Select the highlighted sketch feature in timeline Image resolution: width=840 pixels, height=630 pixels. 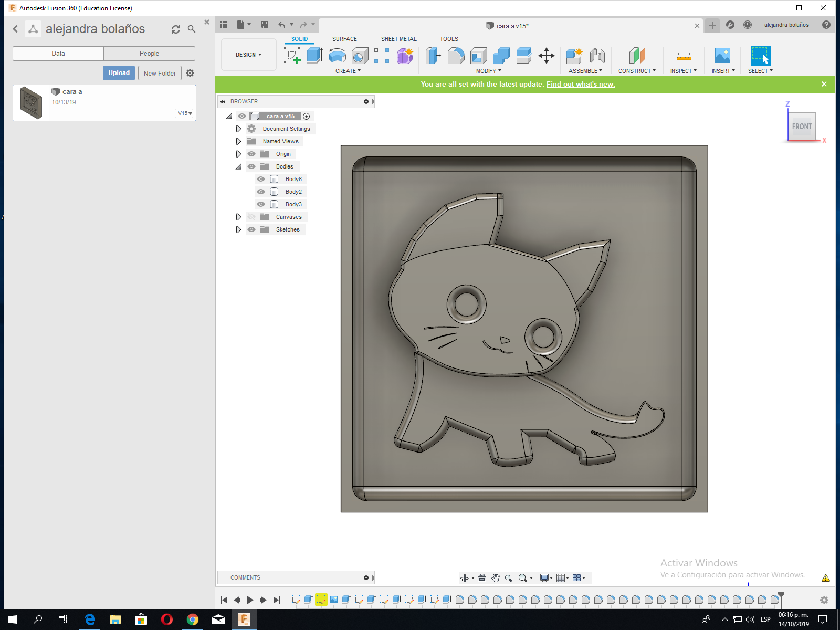coord(321,599)
